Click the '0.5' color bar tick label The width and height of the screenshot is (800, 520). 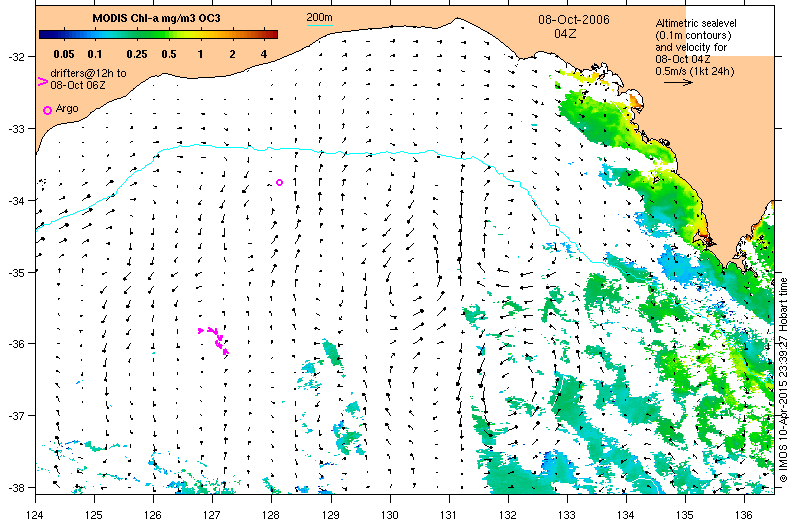tap(169, 54)
